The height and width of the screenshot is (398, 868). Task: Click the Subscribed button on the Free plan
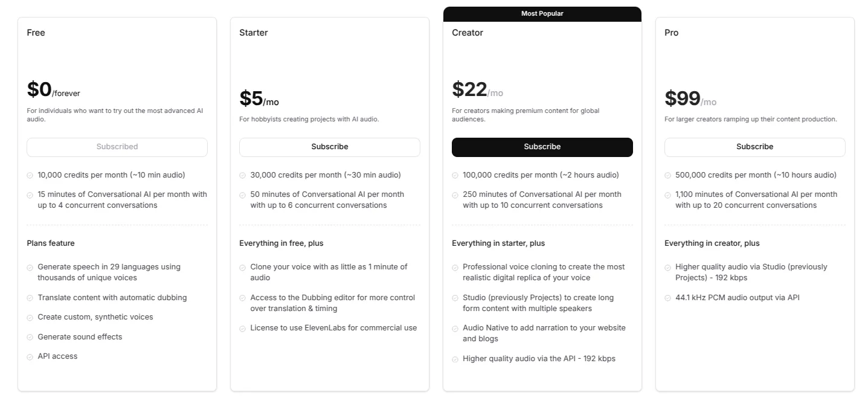click(117, 147)
